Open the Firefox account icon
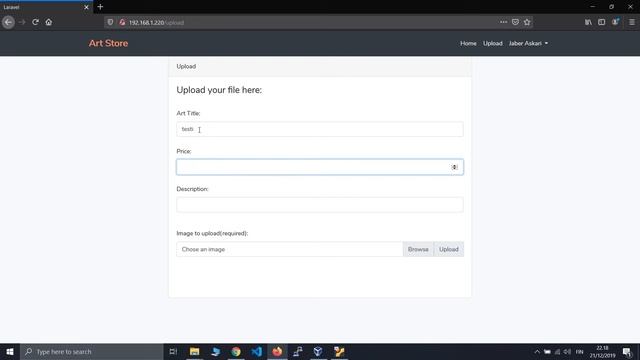The width and height of the screenshot is (640, 360). (615, 22)
